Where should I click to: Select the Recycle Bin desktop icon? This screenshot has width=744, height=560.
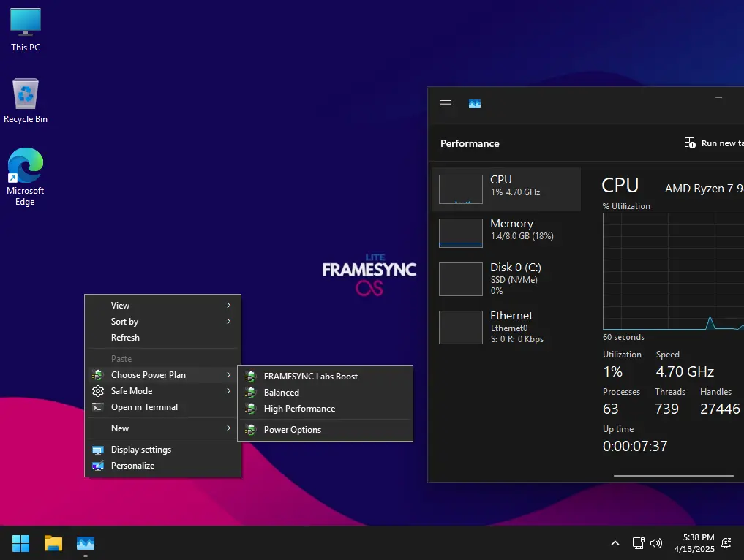(x=26, y=101)
